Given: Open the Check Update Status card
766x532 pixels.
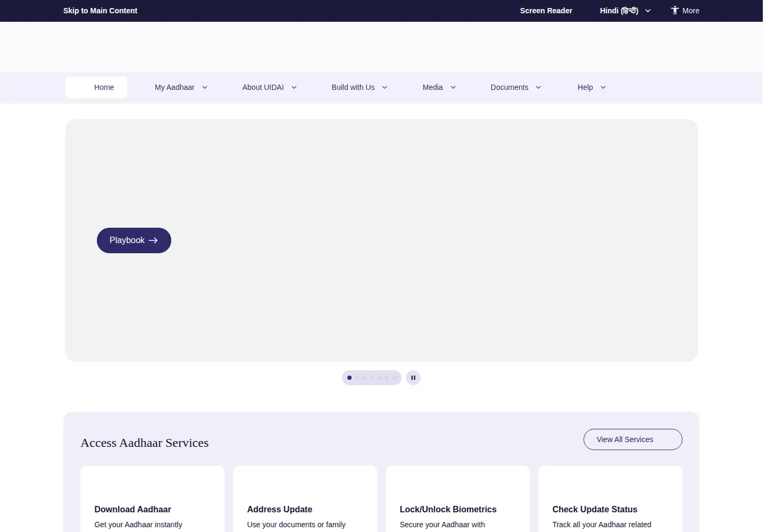Looking at the screenshot, I should click(x=610, y=499).
